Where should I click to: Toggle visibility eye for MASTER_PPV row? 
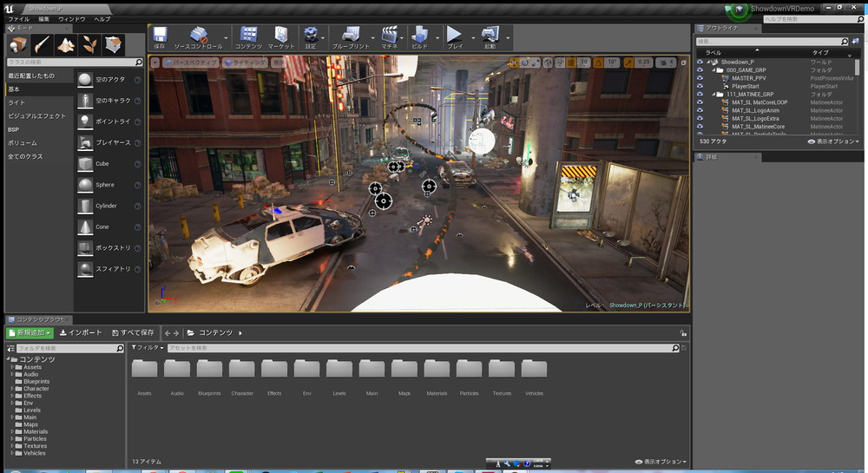pyautogui.click(x=700, y=78)
